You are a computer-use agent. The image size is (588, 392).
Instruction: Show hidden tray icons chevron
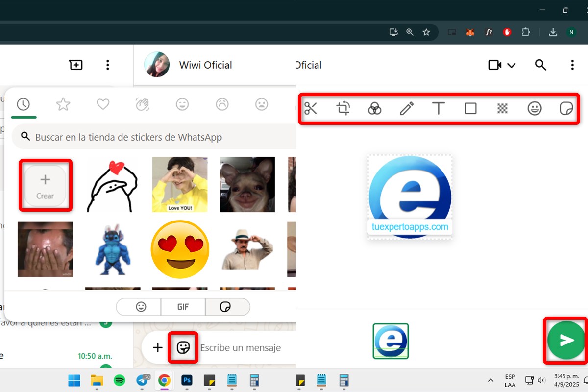(x=490, y=380)
